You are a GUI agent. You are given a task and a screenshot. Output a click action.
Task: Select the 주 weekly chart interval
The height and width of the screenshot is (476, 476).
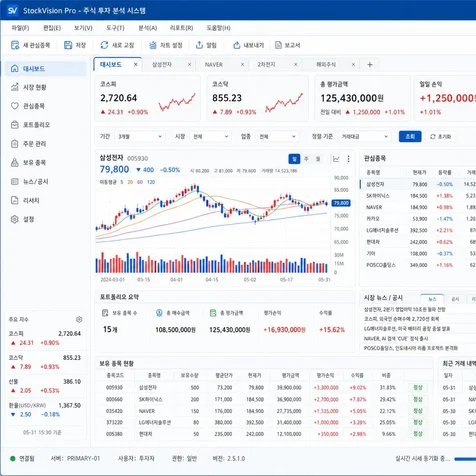click(x=306, y=159)
